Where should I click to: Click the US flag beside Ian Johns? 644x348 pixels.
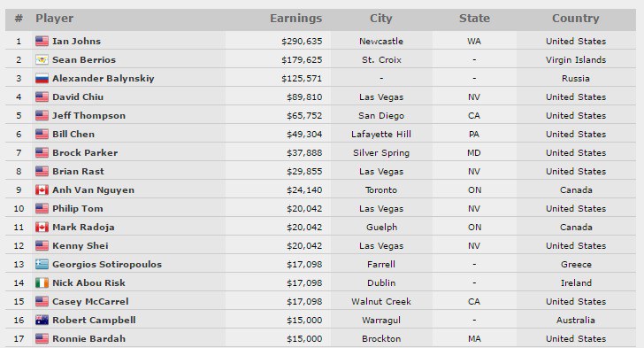[x=42, y=41]
